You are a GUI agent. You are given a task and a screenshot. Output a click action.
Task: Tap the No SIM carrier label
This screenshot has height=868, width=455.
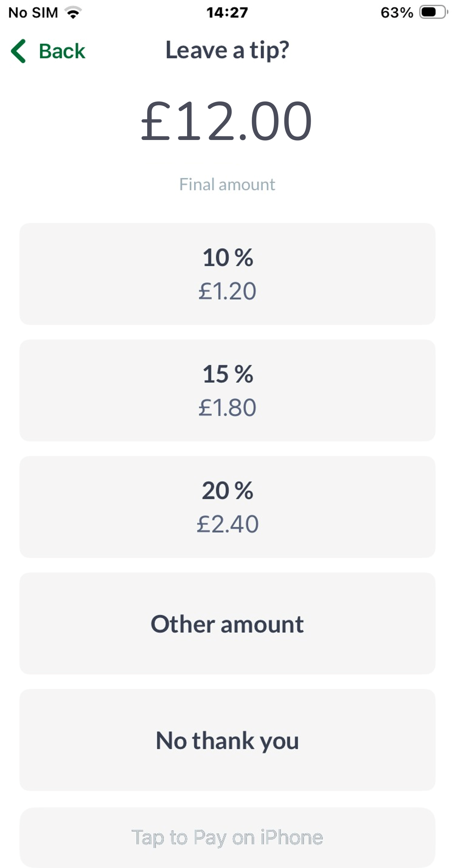33,12
